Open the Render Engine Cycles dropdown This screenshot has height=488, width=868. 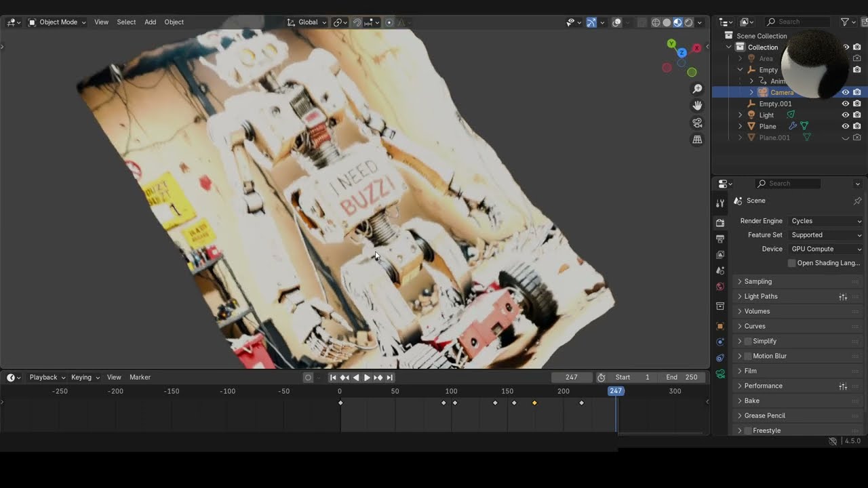click(x=826, y=221)
